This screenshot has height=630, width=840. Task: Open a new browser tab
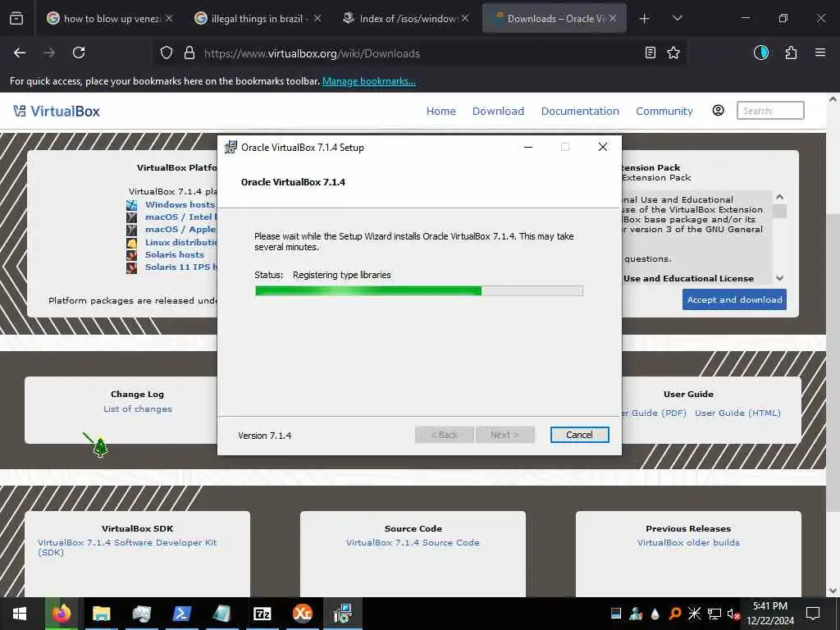[x=645, y=19]
